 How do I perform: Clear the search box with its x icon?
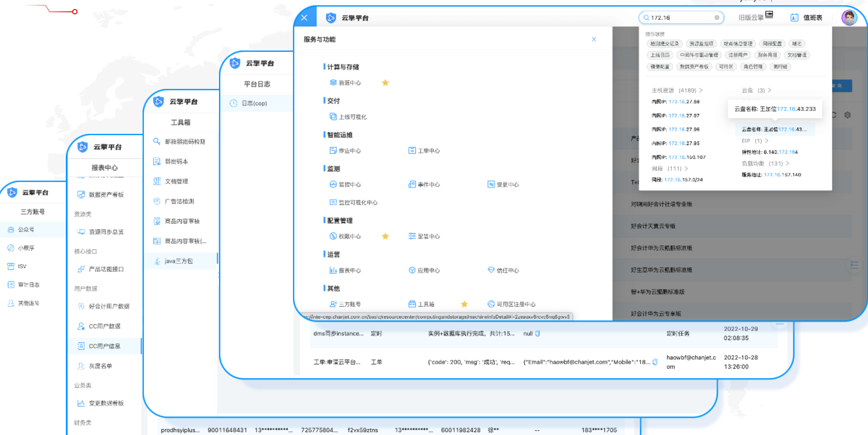[x=717, y=17]
